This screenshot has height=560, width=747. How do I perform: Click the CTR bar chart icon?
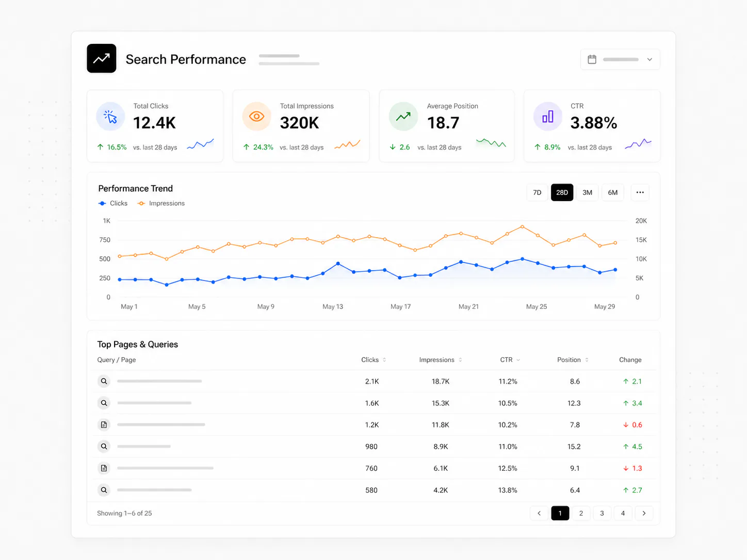coord(548,117)
